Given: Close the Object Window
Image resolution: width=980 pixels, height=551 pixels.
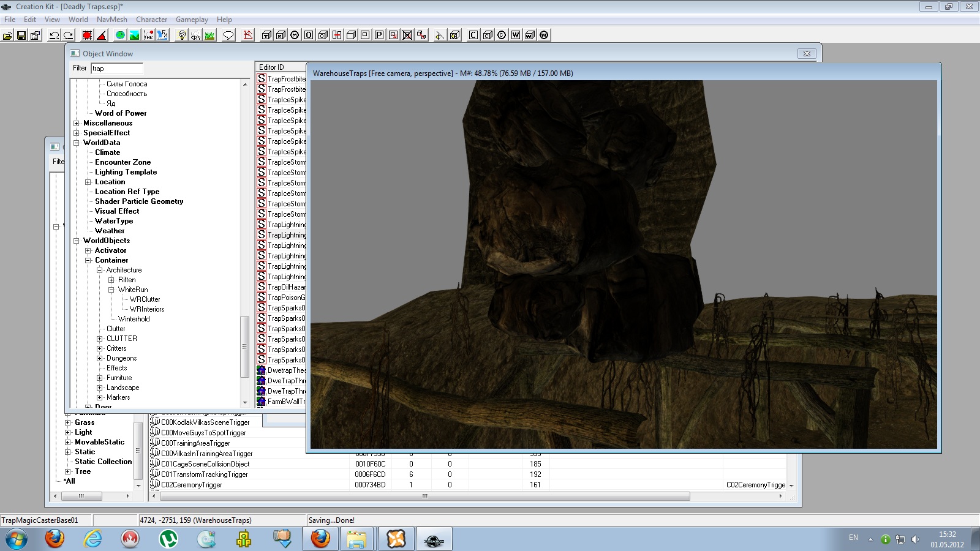Looking at the screenshot, I should pyautogui.click(x=807, y=53).
